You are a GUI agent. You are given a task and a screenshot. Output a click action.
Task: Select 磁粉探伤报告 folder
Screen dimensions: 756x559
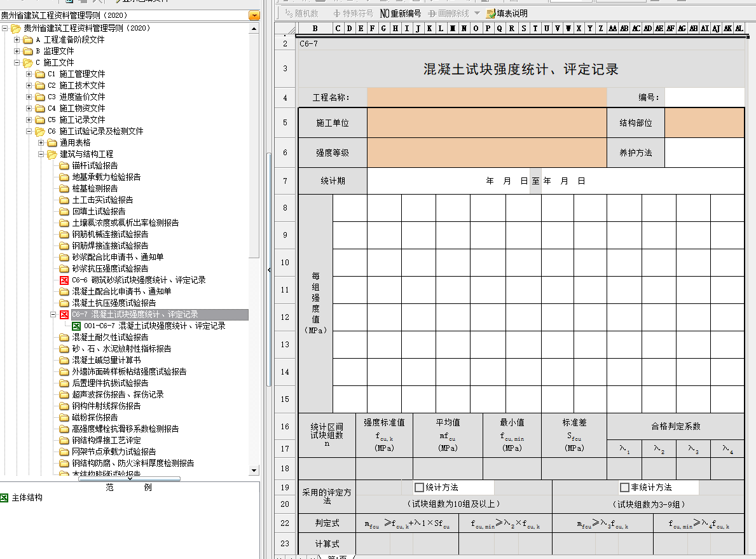coord(95,418)
